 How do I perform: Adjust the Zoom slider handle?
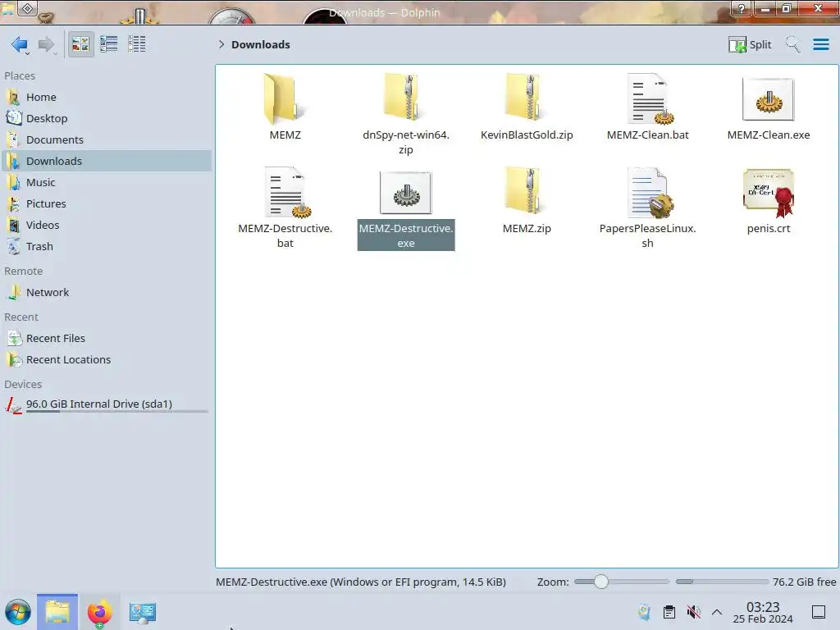[601, 582]
